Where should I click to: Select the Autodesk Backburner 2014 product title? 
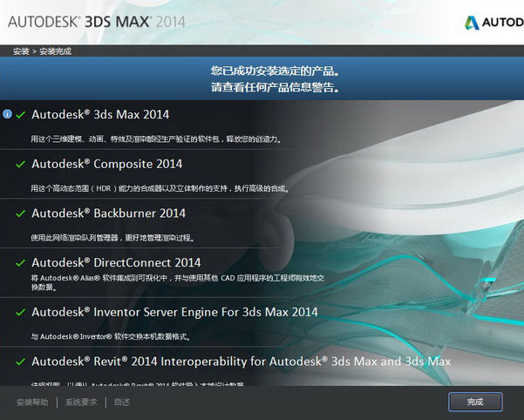[109, 213]
